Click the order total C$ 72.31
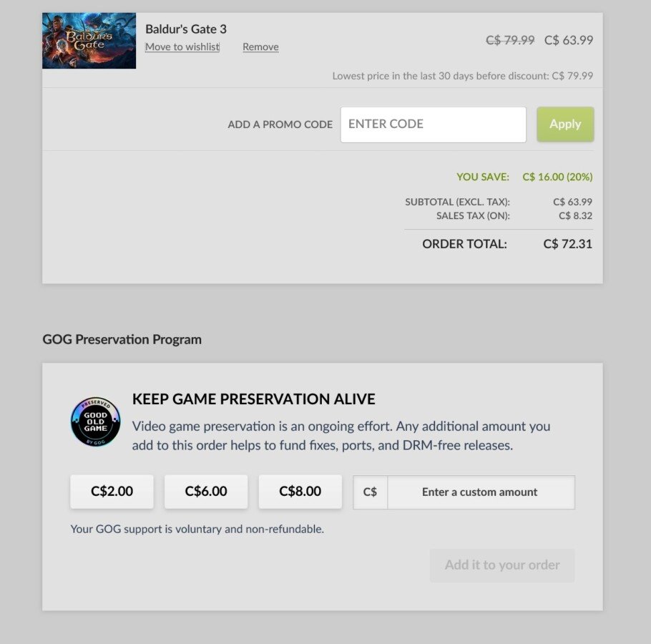651x644 pixels. pos(567,244)
